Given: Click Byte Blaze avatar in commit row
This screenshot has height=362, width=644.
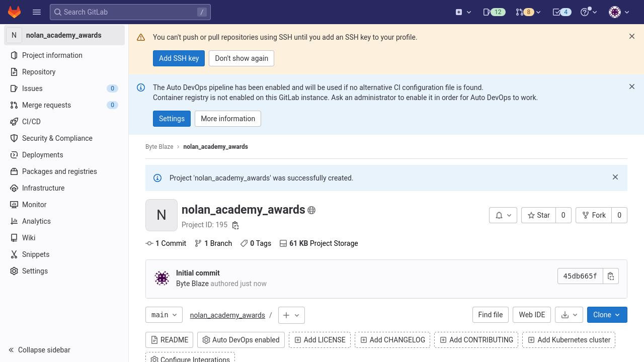Looking at the screenshot, I should [x=162, y=278].
